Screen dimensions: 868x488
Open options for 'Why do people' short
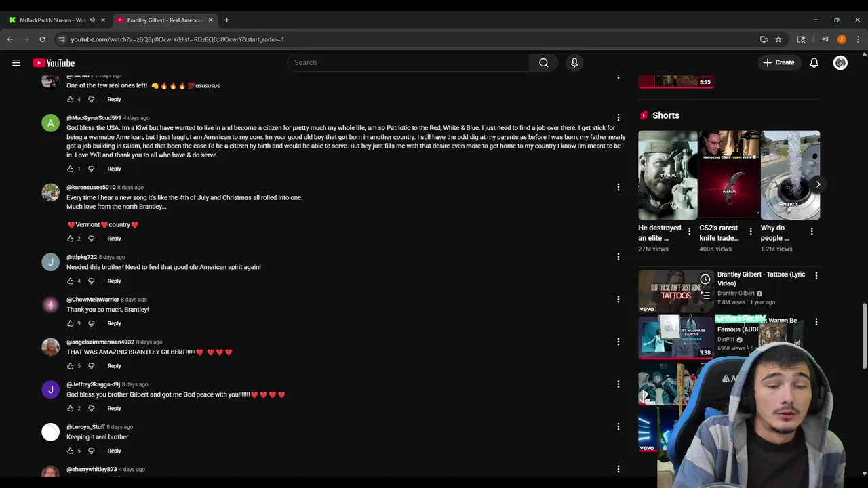(x=812, y=232)
